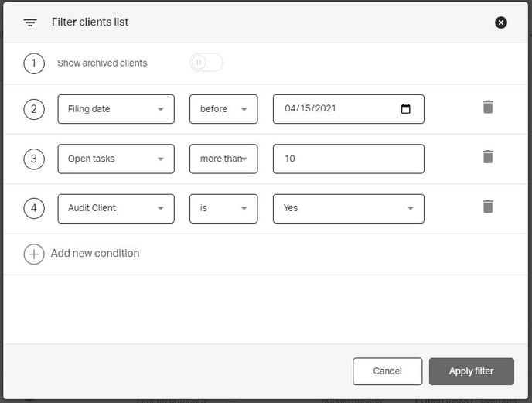Delete the Open tasks condition

point(487,157)
